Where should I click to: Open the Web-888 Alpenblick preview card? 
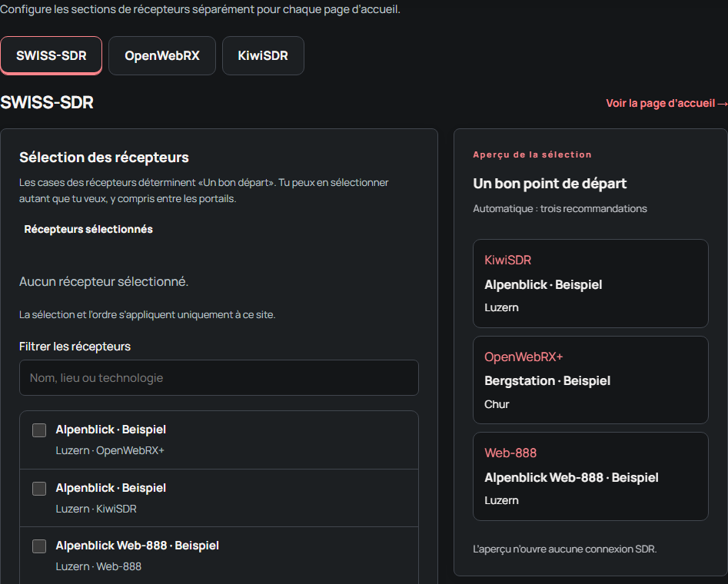(590, 476)
